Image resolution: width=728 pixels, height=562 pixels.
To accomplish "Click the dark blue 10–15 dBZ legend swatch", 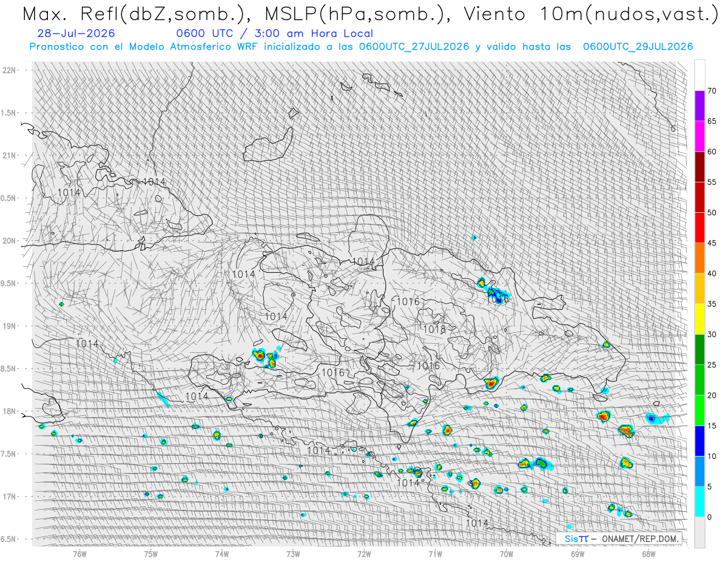I will (699, 441).
